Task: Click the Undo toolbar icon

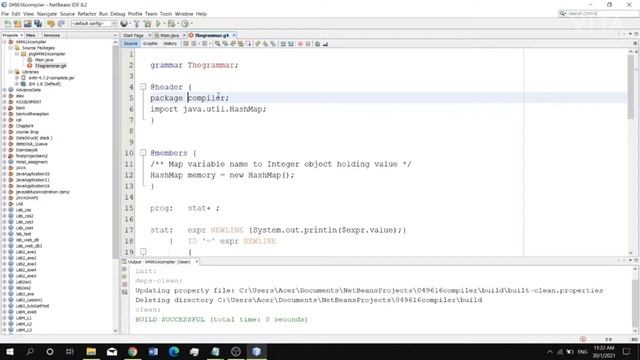Action: click(51, 24)
